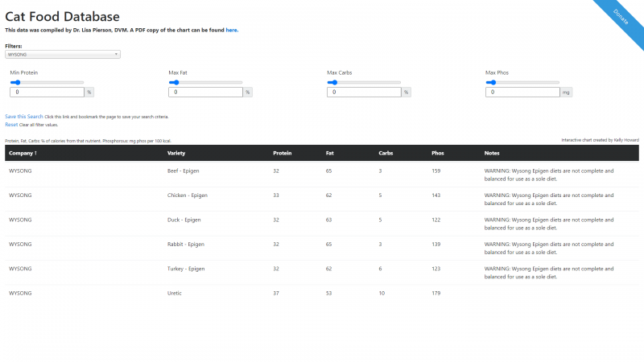This screenshot has height=362, width=644.
Task: Sort table by Fat column header
Action: click(x=330, y=153)
